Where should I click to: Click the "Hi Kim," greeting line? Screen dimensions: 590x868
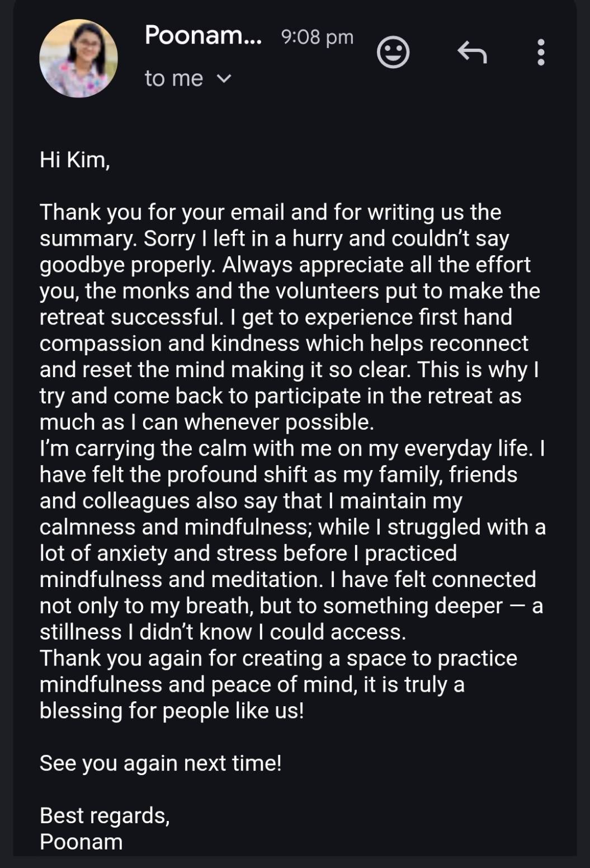click(74, 160)
